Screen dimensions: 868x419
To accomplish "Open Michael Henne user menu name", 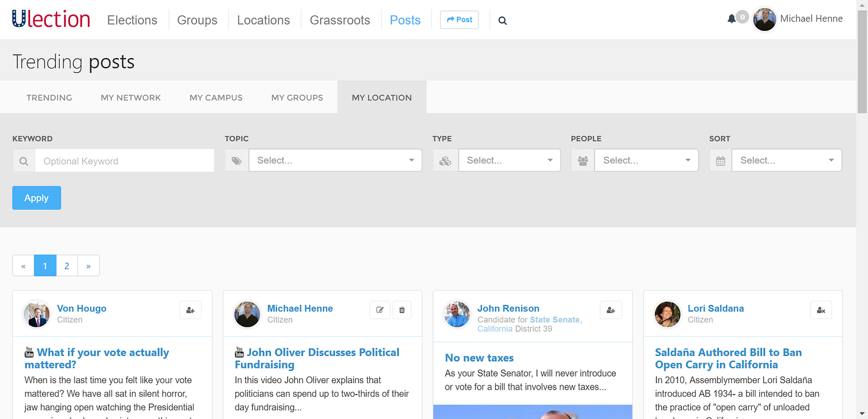I will click(812, 18).
